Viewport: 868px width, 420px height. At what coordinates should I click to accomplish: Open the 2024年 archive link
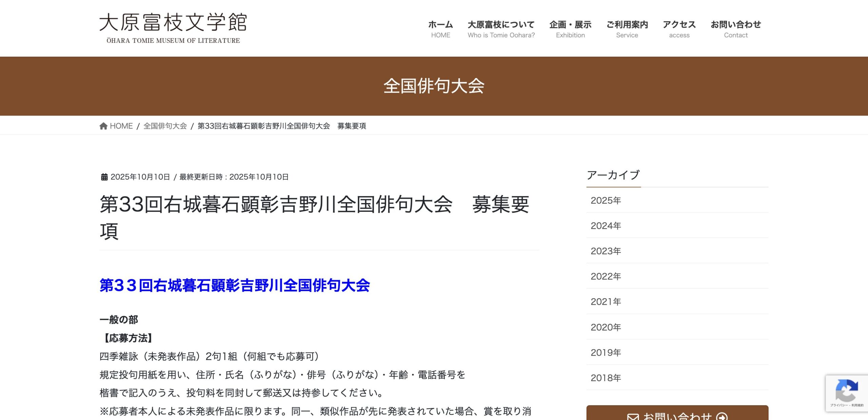606,226
